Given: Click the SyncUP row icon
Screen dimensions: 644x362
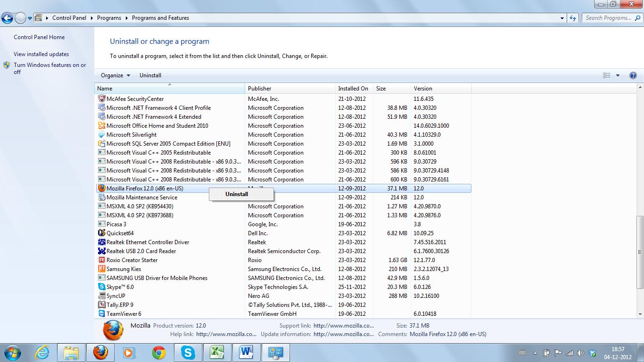Looking at the screenshot, I should (101, 296).
